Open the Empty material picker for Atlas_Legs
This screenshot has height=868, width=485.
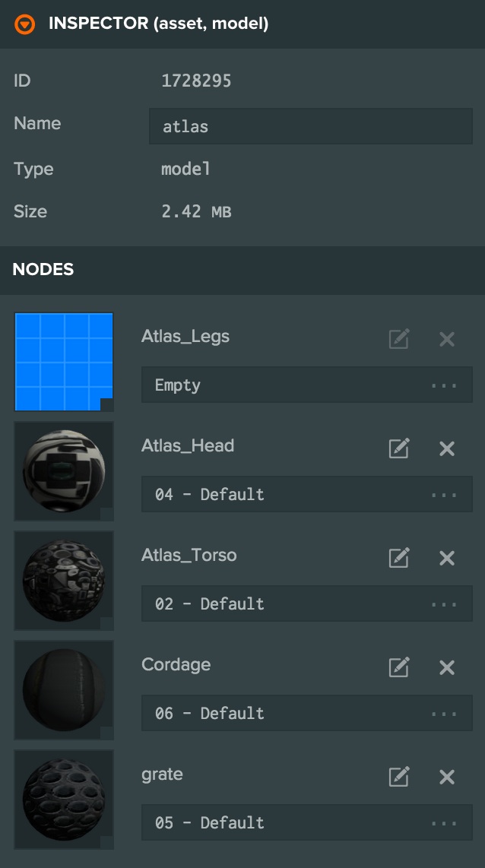[x=306, y=385]
